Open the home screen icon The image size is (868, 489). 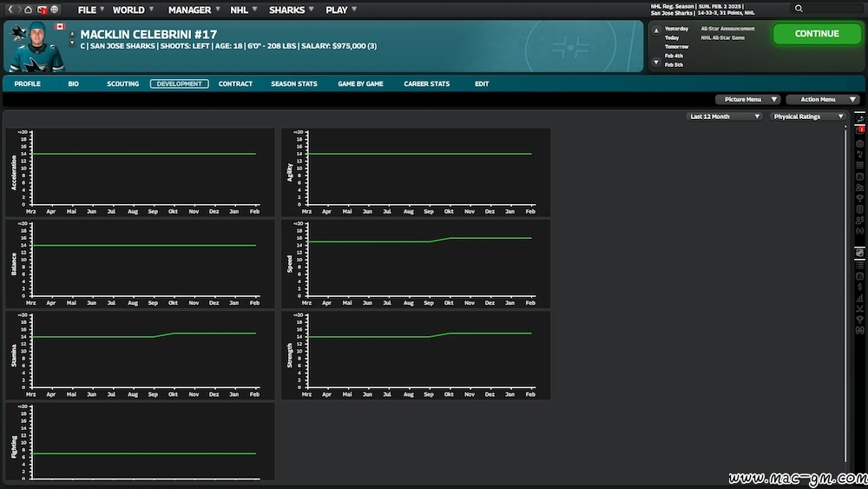[29, 10]
